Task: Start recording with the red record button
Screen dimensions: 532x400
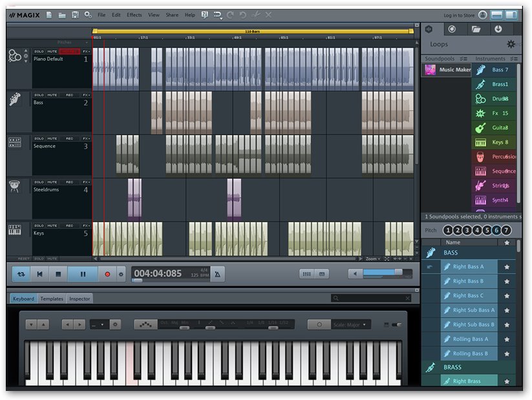Action: click(x=107, y=274)
